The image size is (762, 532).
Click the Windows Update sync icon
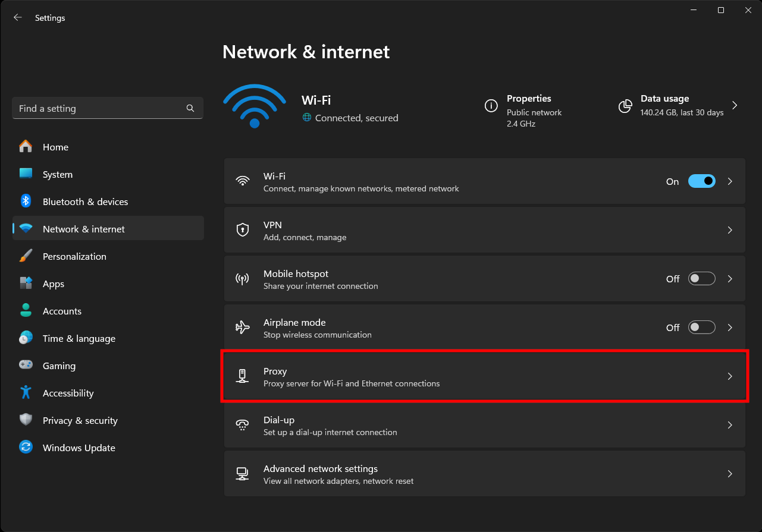(x=26, y=448)
